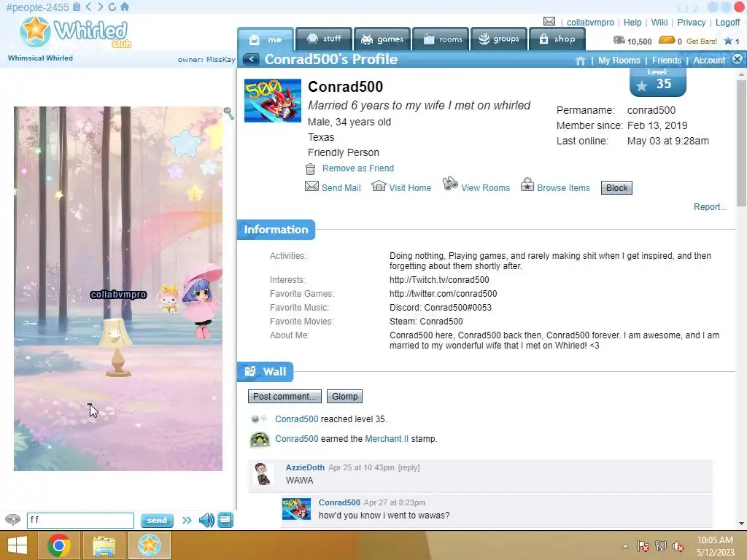The image size is (747, 560).
Task: Go back with the left arrow
Action: coord(88,7)
